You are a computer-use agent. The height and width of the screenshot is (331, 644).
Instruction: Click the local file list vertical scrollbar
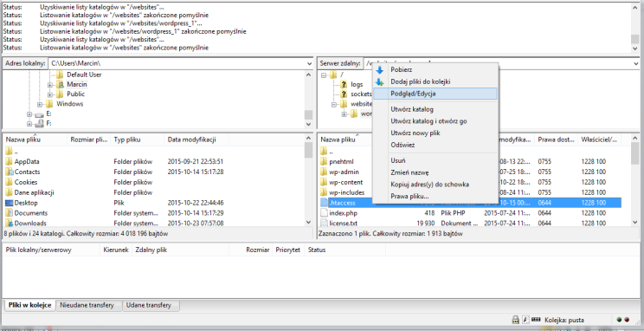coord(308,180)
